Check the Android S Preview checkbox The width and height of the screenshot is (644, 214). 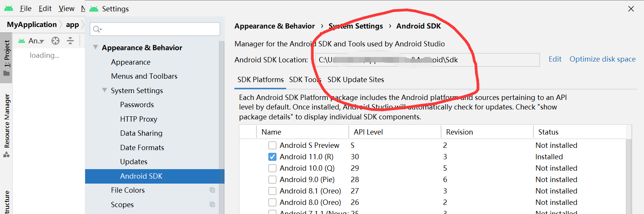pos(272,145)
